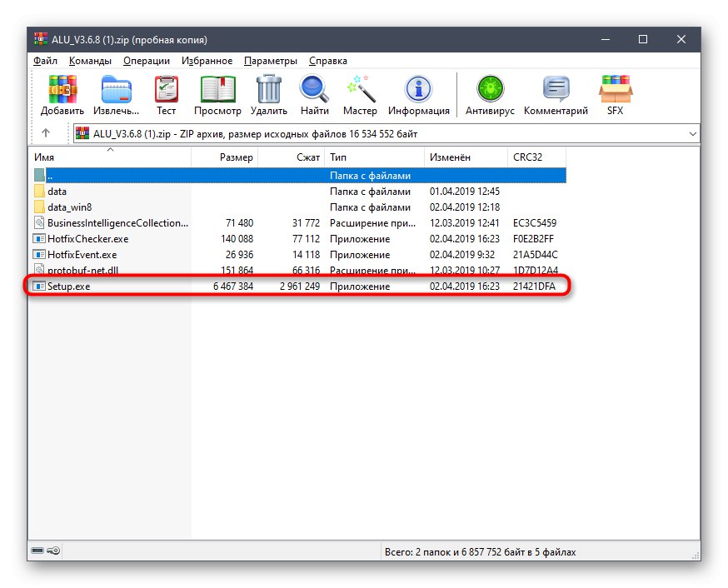Viewport: 728px width, 588px height.
Task: Sort by the Тип column header
Action: 374,157
